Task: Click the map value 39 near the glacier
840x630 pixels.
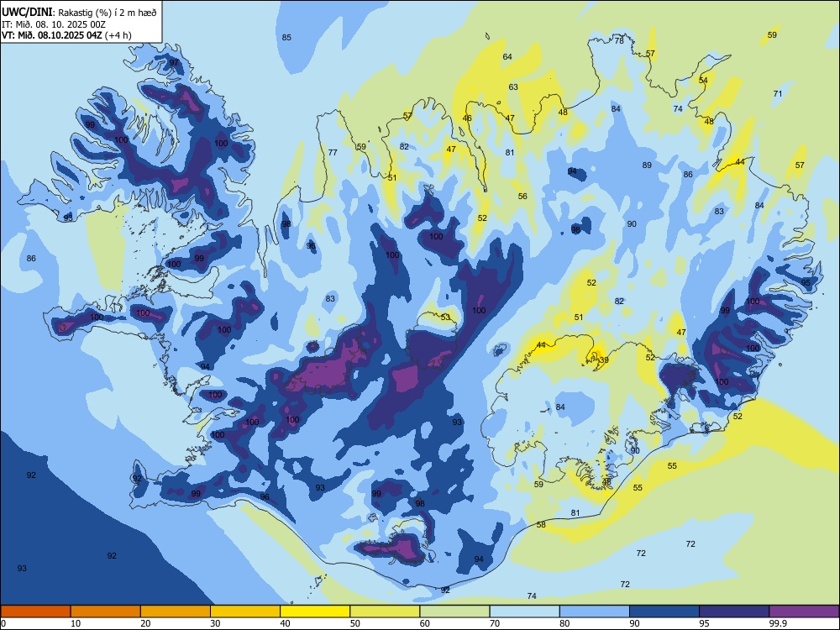Action: point(604,360)
